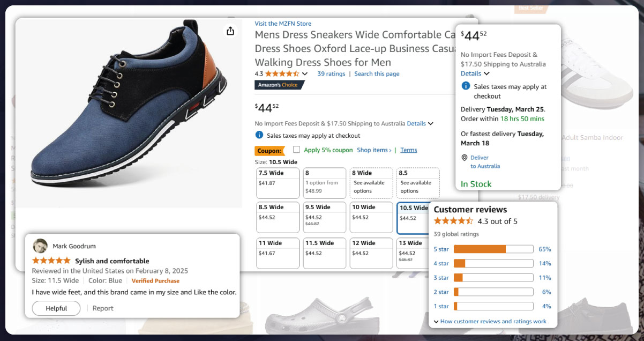Screen dimensions: 644x341
Task: Open the 39 ratings link
Action: click(331, 74)
